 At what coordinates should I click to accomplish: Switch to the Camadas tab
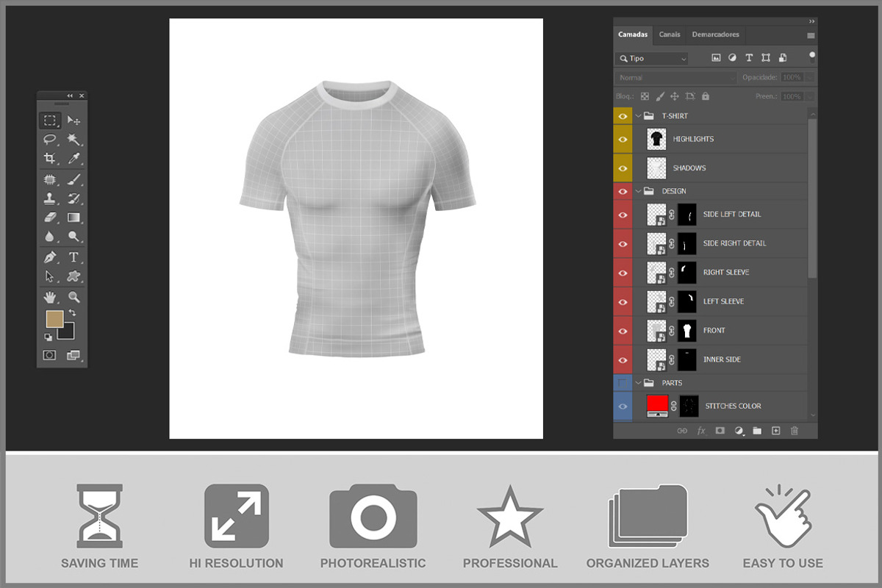(633, 35)
